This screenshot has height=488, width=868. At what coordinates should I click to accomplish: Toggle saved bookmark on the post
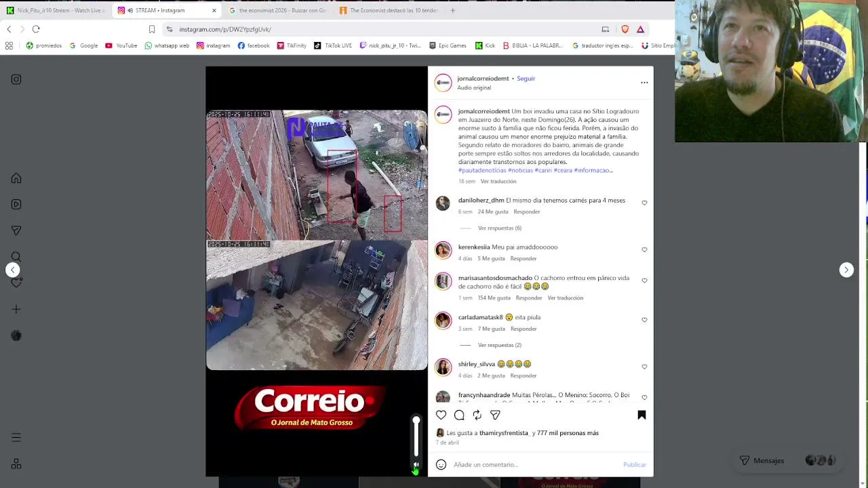[642, 415]
